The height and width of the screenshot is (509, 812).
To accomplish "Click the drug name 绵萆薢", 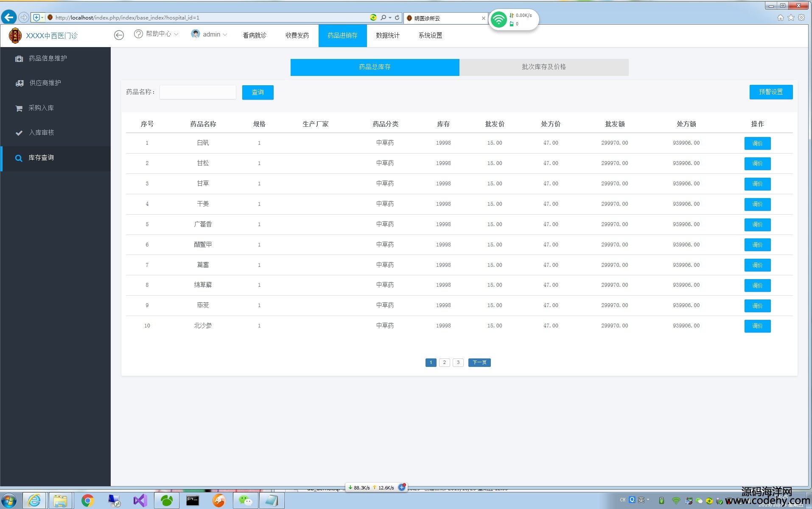I will [203, 285].
